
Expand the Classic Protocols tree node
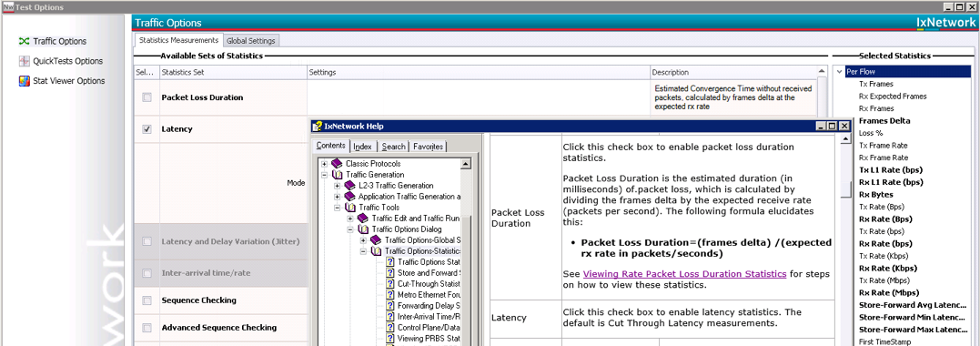click(324, 164)
